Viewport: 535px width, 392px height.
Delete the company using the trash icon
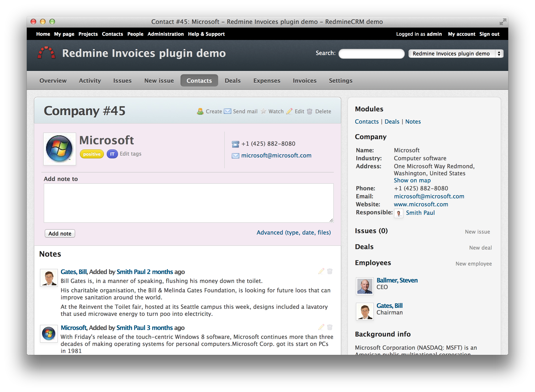310,111
